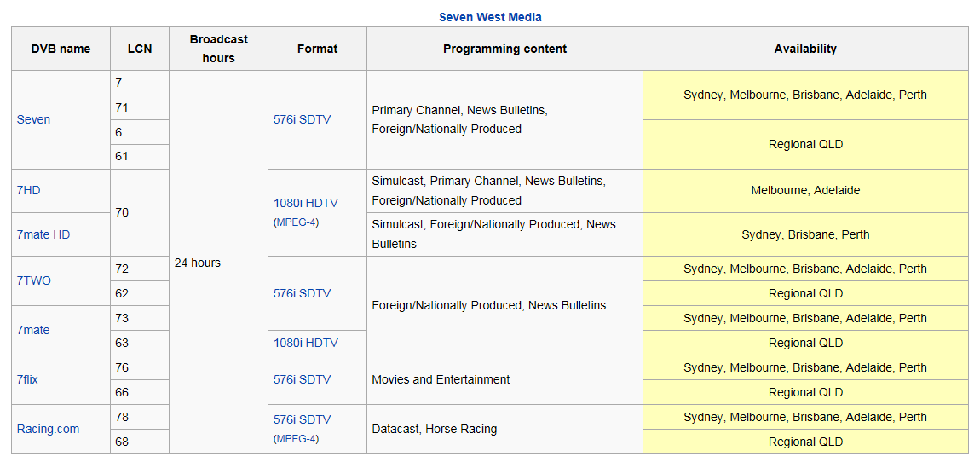
Task: Select the 1080i HDTV link beside LCN 63
Action: 305,343
